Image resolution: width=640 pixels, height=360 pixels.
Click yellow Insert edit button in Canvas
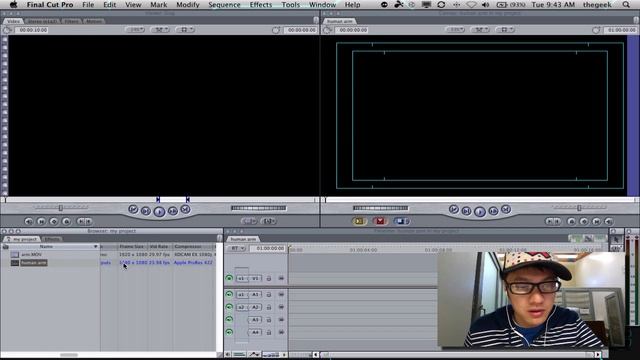click(359, 221)
